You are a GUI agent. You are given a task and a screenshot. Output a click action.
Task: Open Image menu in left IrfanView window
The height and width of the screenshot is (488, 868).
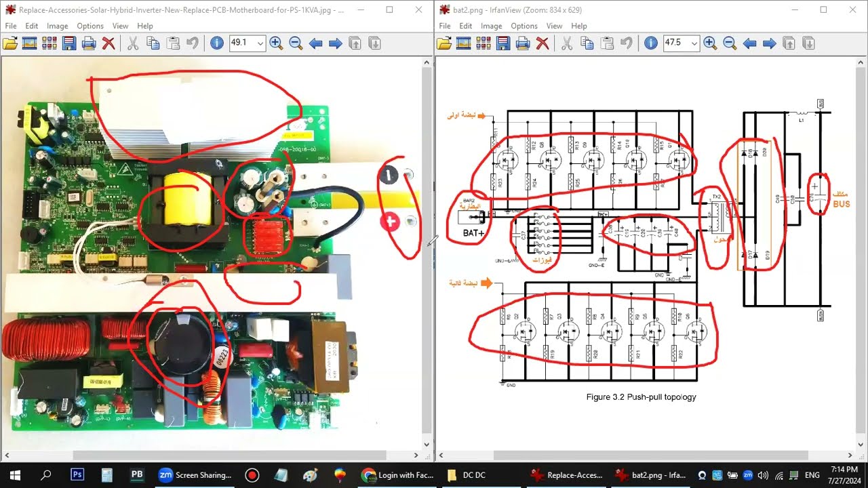point(58,26)
